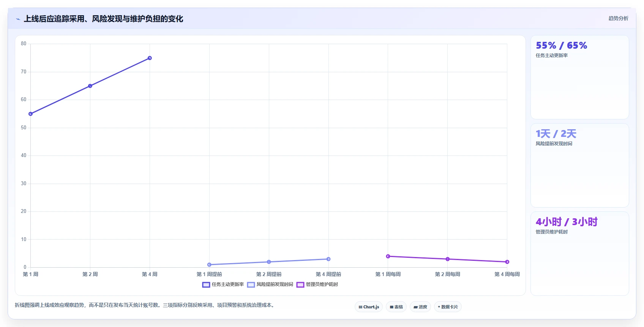The width and height of the screenshot is (644, 327).
Task: Click the 第 2 周每周 data point
Action: [448, 259]
